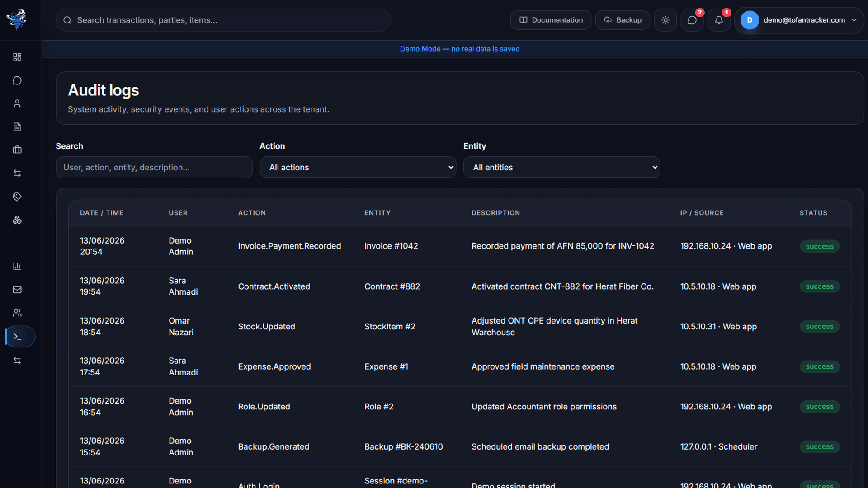Open the bottom swap arrows sidebar icon
The width and height of the screenshot is (868, 488).
tap(17, 361)
